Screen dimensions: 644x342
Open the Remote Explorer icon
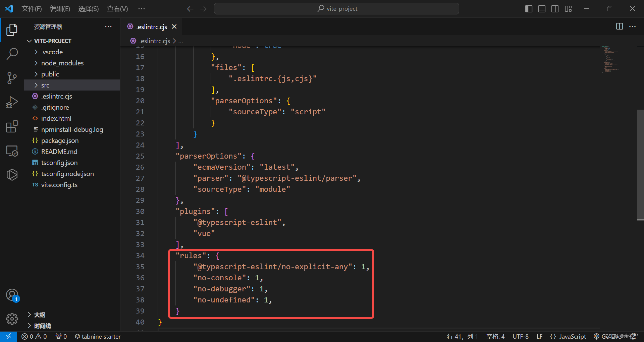coord(12,151)
